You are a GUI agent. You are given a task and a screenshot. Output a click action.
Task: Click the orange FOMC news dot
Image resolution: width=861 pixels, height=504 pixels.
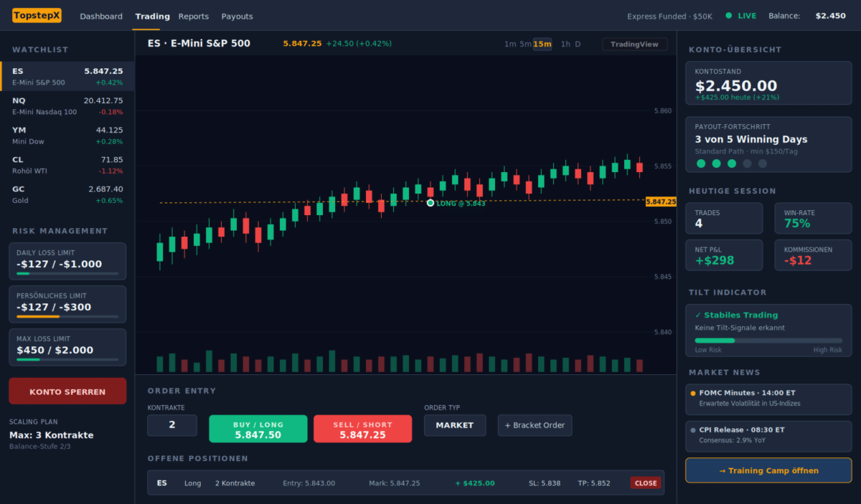(692, 393)
